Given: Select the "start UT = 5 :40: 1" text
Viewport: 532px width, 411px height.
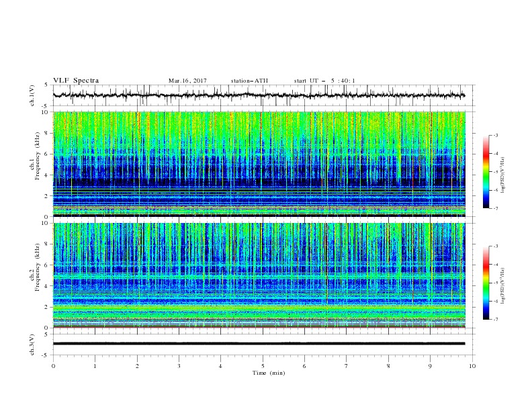Looking at the screenshot, I should pos(324,81).
